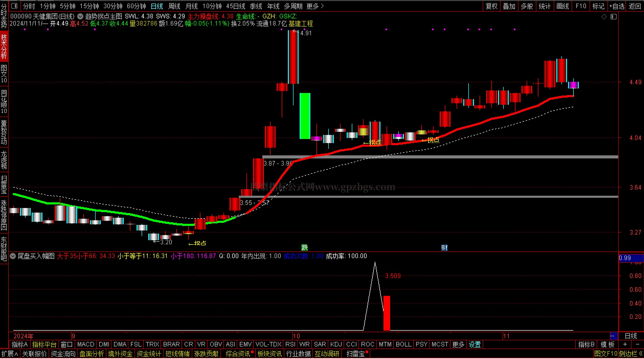
Task: Click the 统计 statistics button
Action: click(545, 6)
